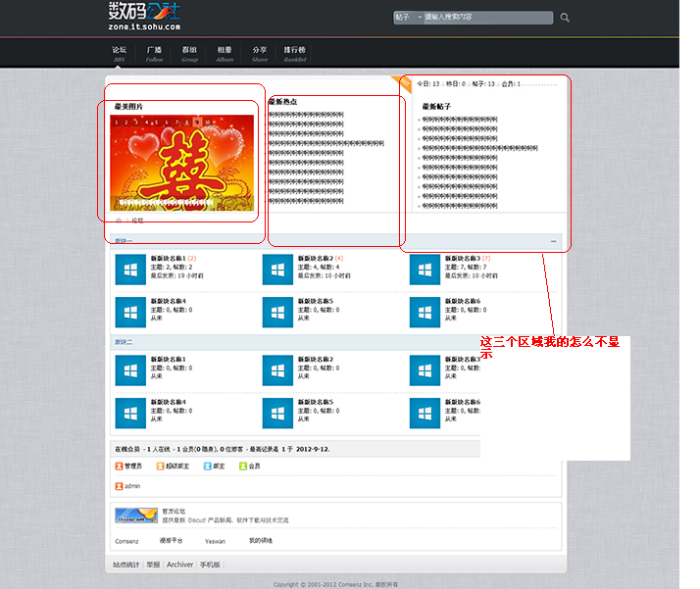
Task: Open 新版块名称4 forum icon in 版块二
Action: pyautogui.click(x=130, y=414)
